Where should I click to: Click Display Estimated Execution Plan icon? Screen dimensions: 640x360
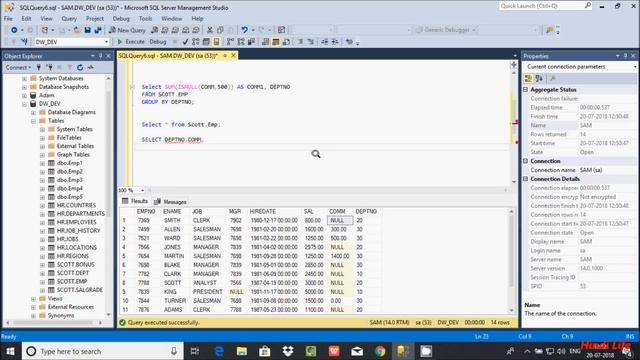(x=196, y=42)
